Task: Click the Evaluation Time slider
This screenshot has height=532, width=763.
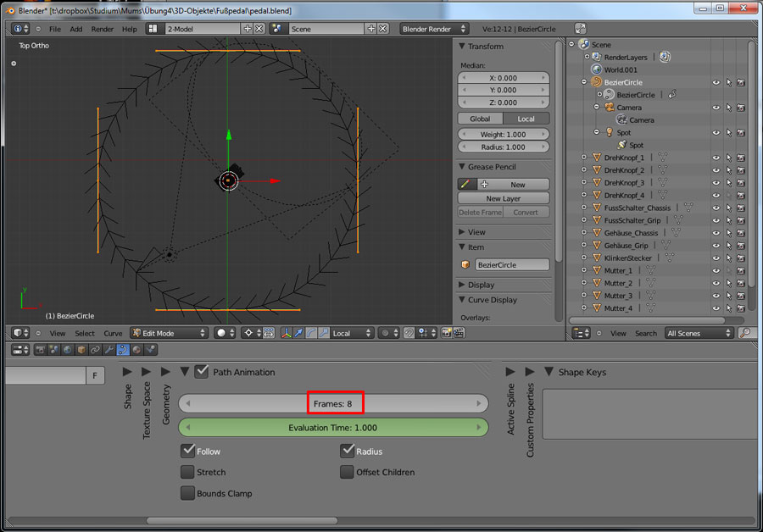Action: pos(333,428)
